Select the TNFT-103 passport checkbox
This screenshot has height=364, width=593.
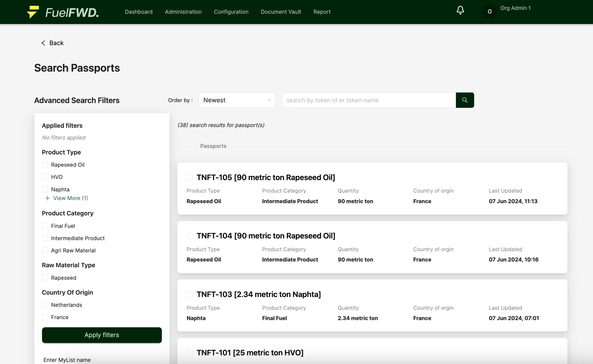189,294
